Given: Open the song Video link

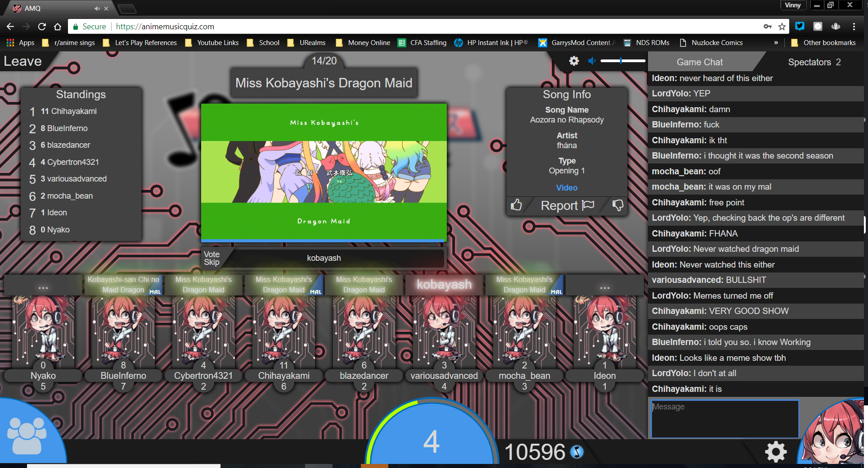Looking at the screenshot, I should pos(567,188).
